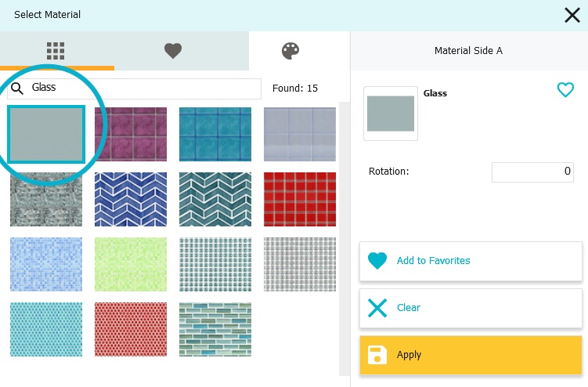
Task: Click the search magnifier icon
Action: (17, 89)
